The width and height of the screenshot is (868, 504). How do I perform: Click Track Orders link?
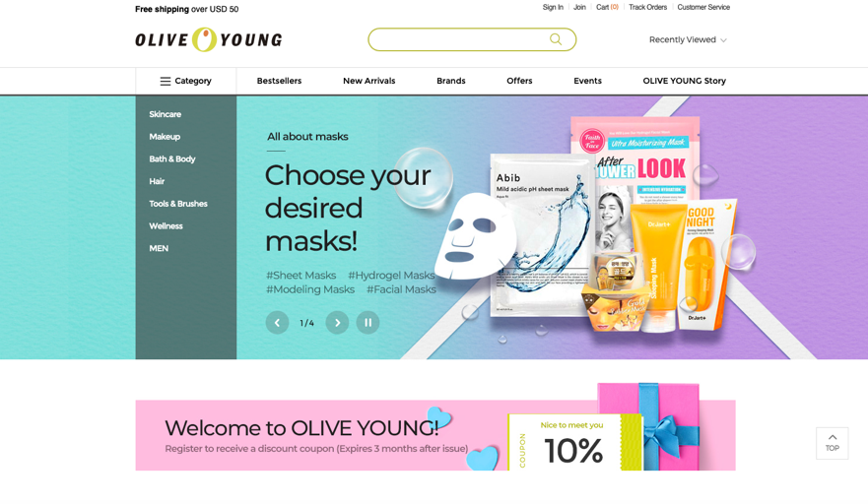pyautogui.click(x=647, y=7)
